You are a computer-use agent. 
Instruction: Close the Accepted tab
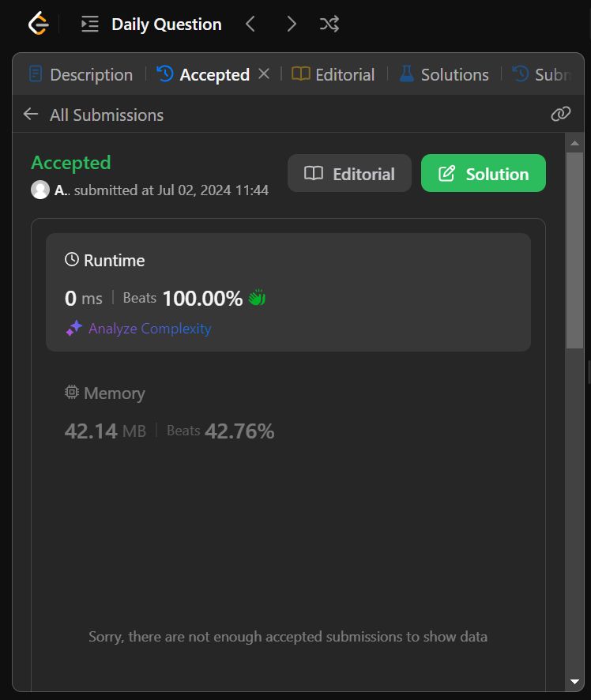(x=264, y=73)
